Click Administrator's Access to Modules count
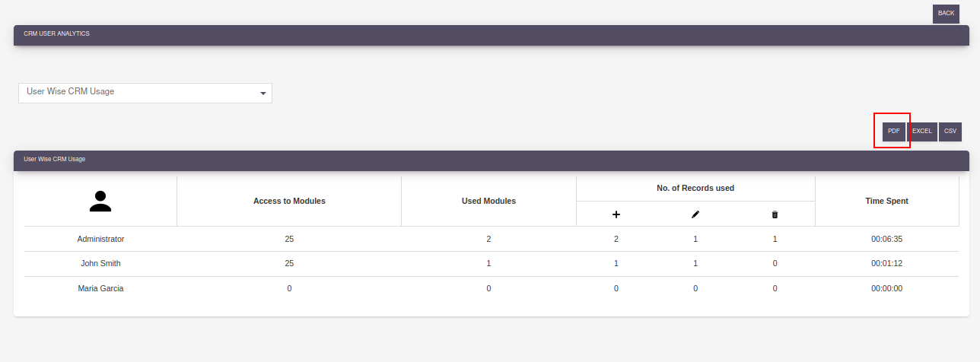Screen dimensions: 980x362 289,239
